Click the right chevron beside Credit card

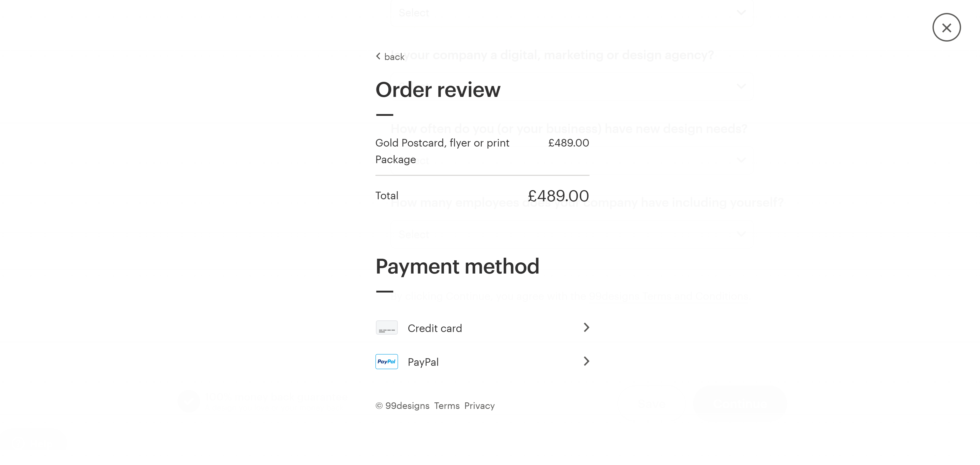[x=586, y=328]
